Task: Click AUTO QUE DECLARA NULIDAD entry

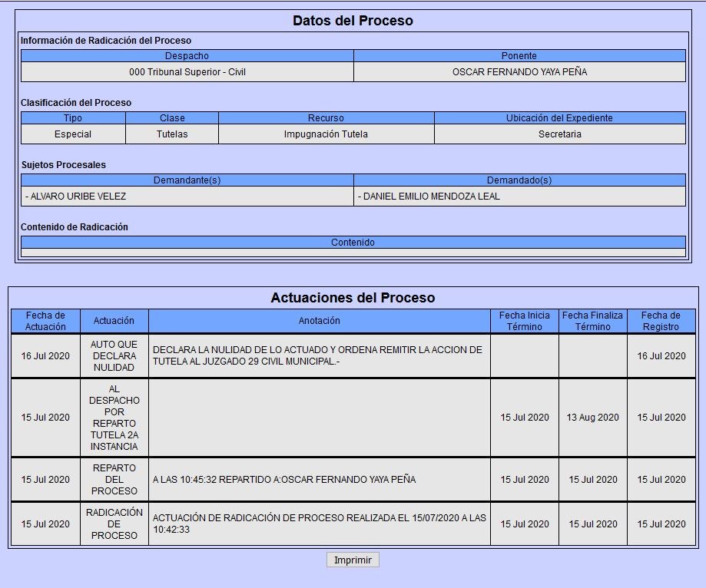Action: (x=114, y=356)
